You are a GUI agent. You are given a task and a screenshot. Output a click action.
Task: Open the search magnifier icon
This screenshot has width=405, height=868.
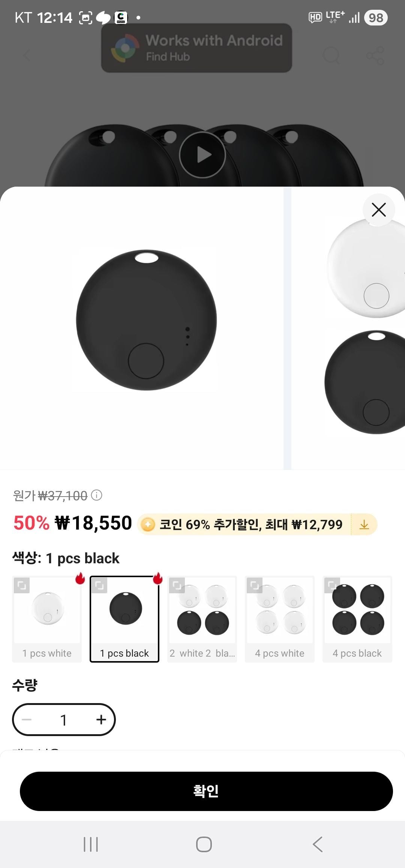[x=331, y=56]
